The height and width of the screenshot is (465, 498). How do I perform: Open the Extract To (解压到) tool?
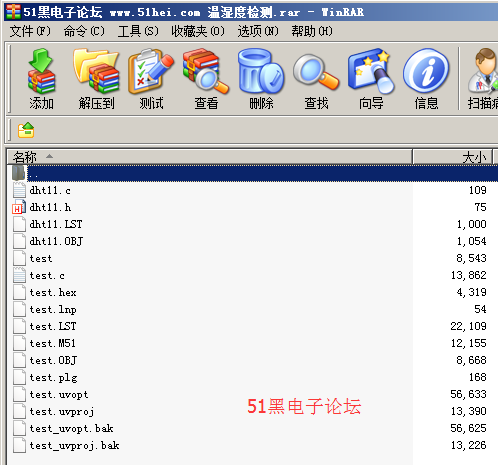click(x=96, y=79)
